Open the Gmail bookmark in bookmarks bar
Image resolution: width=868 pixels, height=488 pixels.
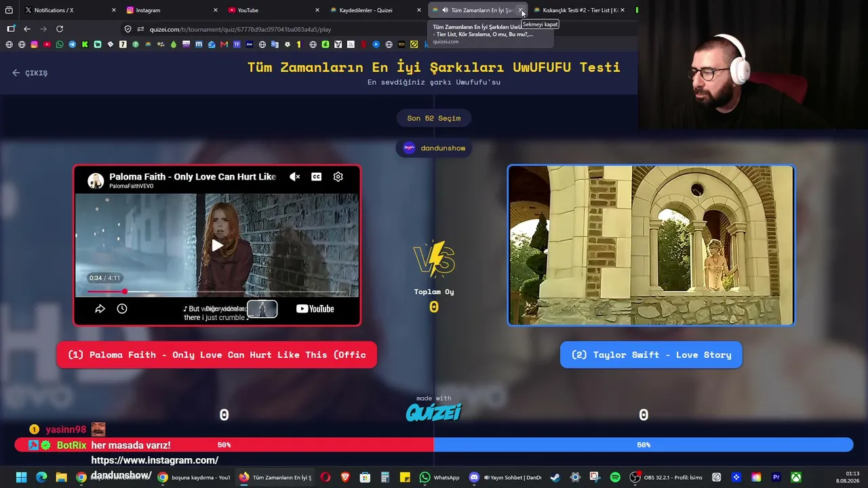[224, 45]
